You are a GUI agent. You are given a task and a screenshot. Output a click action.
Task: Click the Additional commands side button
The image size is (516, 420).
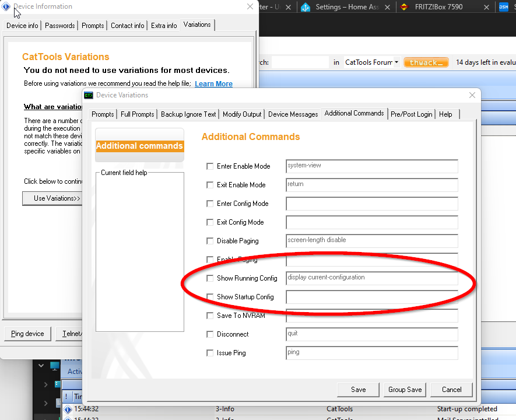139,146
